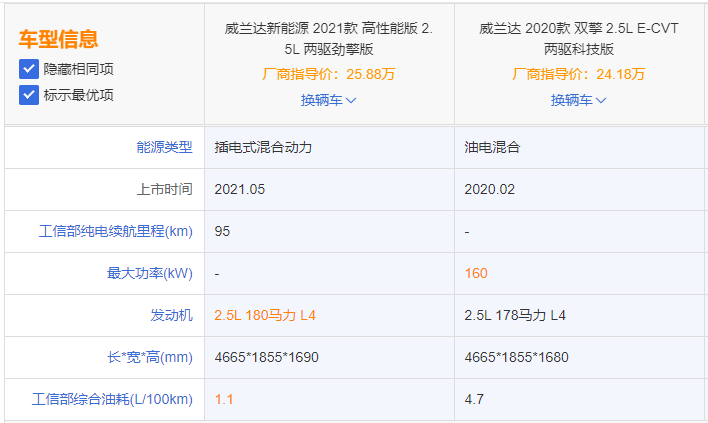Uncheck the 标示最优项 checkbox
Image resolution: width=708 pixels, height=423 pixels.
point(28,95)
